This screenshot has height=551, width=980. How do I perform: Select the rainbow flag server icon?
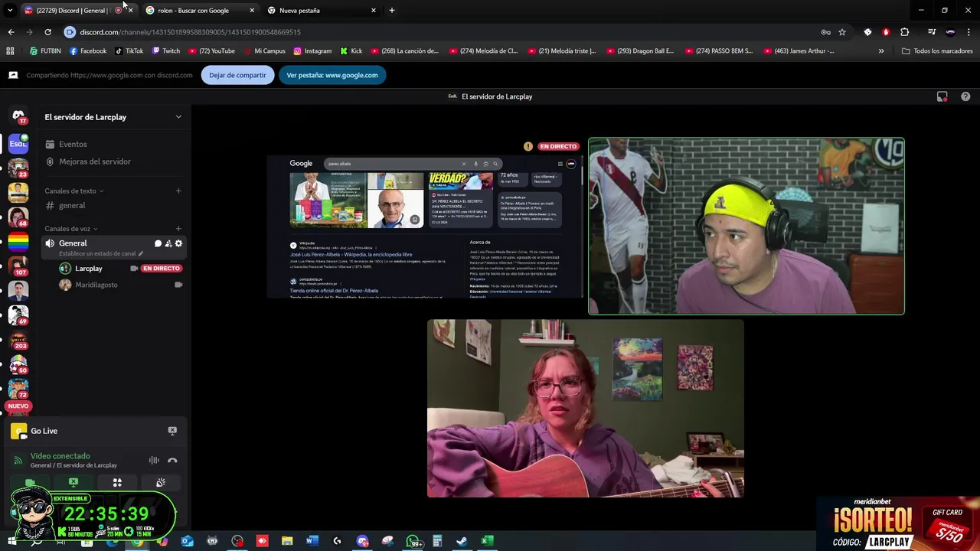18,243
